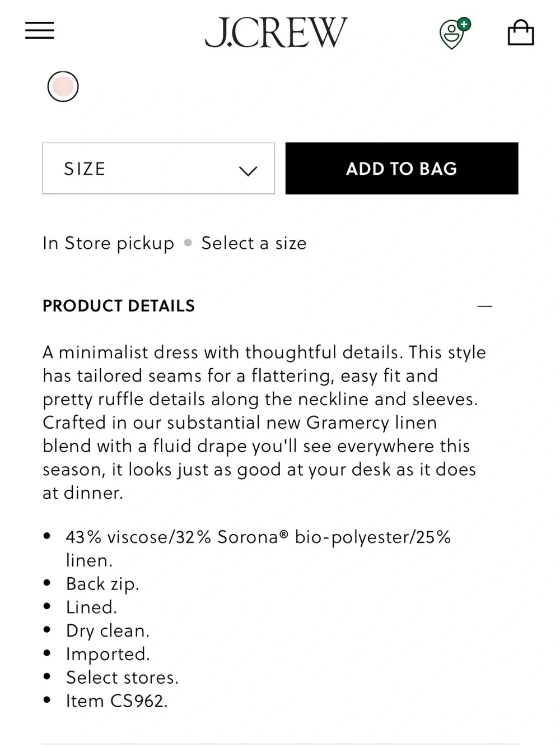Click the 'Select a size' pickup link
The image size is (560, 747).
click(x=254, y=243)
